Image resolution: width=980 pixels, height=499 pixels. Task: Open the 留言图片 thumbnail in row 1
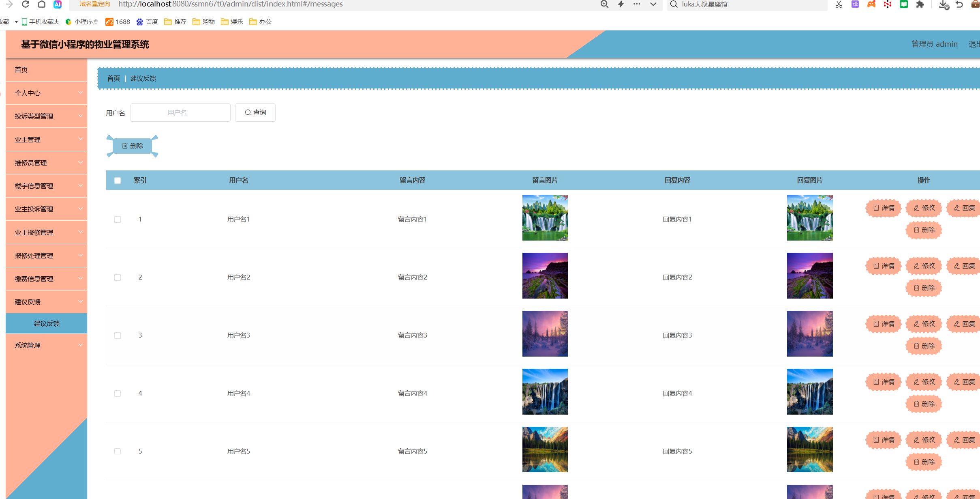[545, 217]
